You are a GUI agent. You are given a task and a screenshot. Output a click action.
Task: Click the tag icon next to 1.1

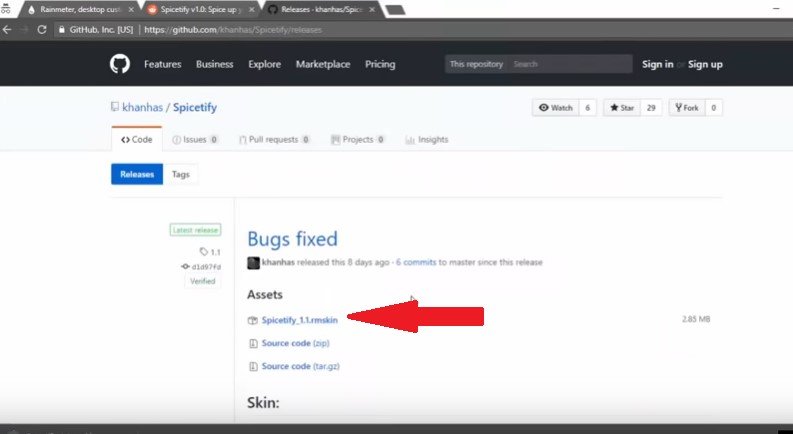203,251
